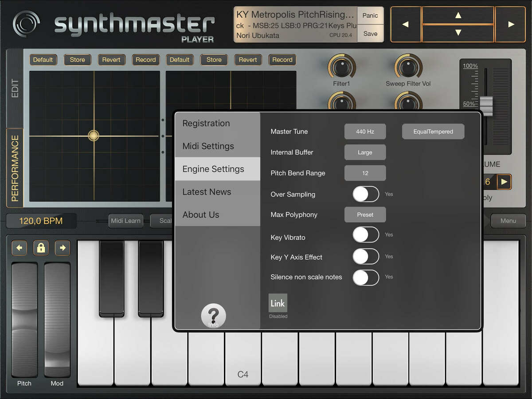Click first XY pad Store button
532x399 pixels.
77,60
